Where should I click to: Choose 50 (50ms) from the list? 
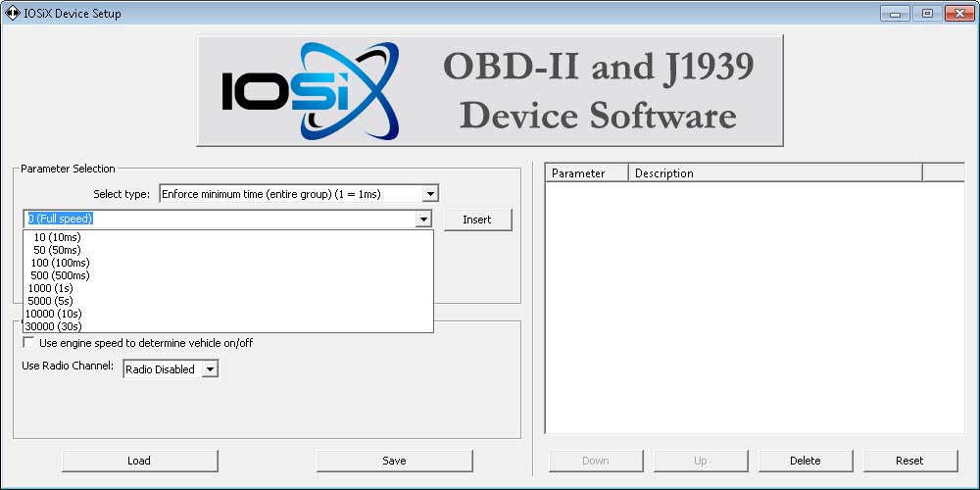228,250
